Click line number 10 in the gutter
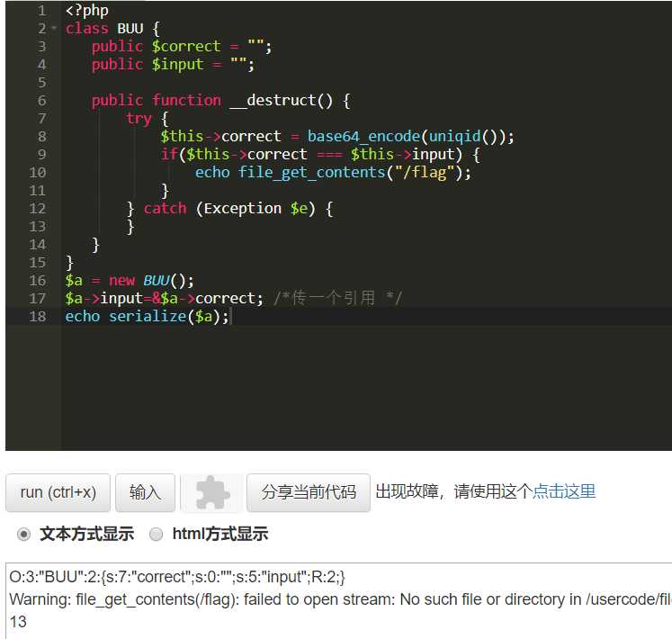Image resolution: width=672 pixels, height=639 pixels. pyautogui.click(x=38, y=173)
